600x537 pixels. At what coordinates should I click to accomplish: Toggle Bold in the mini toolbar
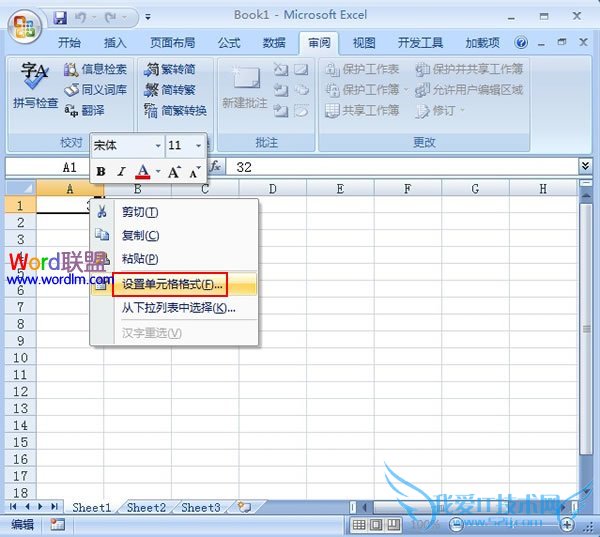[101, 171]
